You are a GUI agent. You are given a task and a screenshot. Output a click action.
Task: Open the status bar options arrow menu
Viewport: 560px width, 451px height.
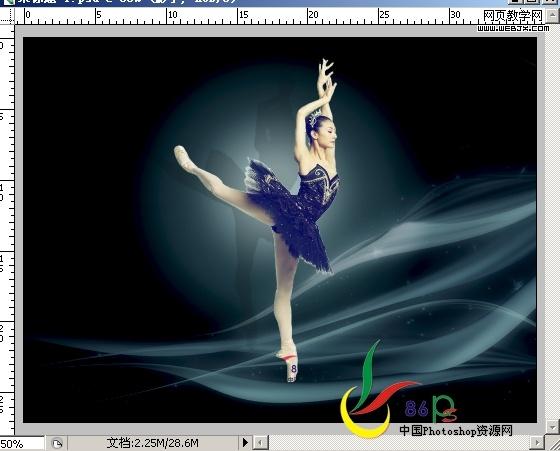pyautogui.click(x=245, y=443)
